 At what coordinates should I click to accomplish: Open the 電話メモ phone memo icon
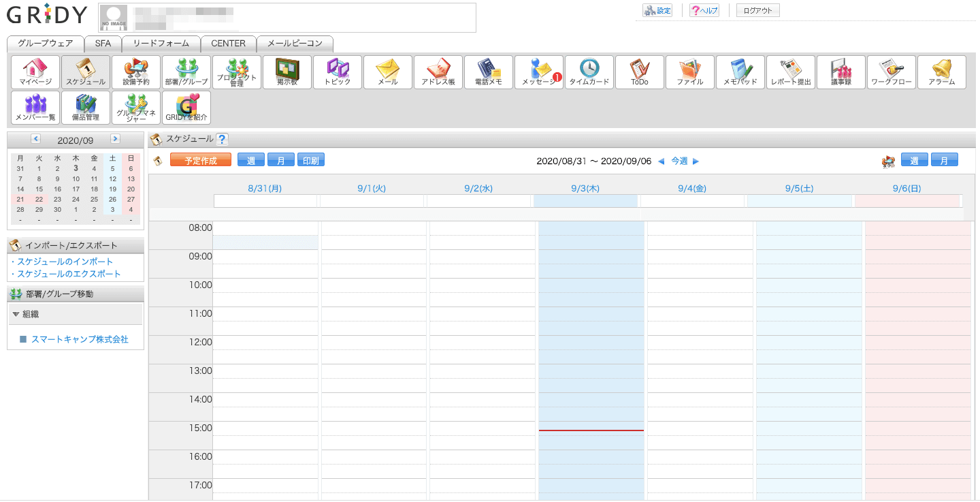489,72
